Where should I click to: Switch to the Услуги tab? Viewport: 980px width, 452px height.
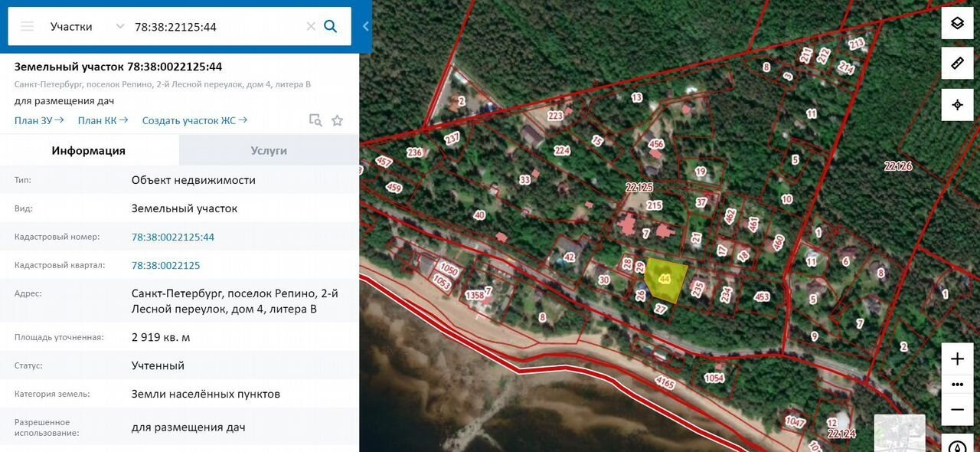point(269,150)
